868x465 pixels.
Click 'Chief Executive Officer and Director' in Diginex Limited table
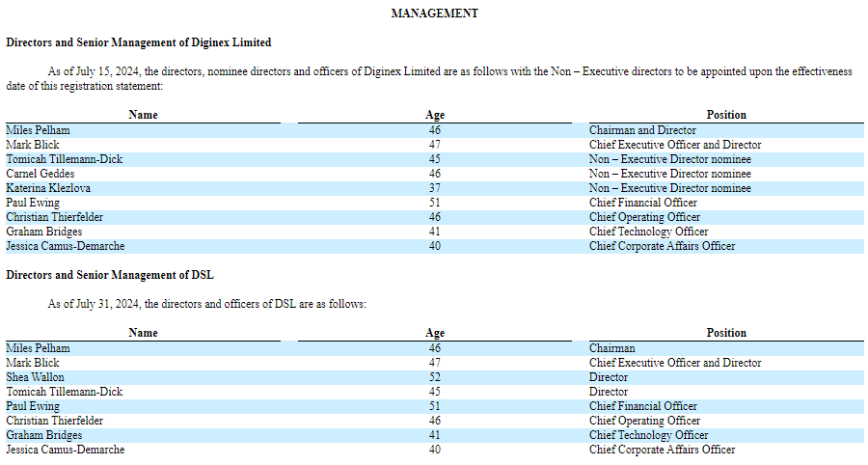[675, 145]
